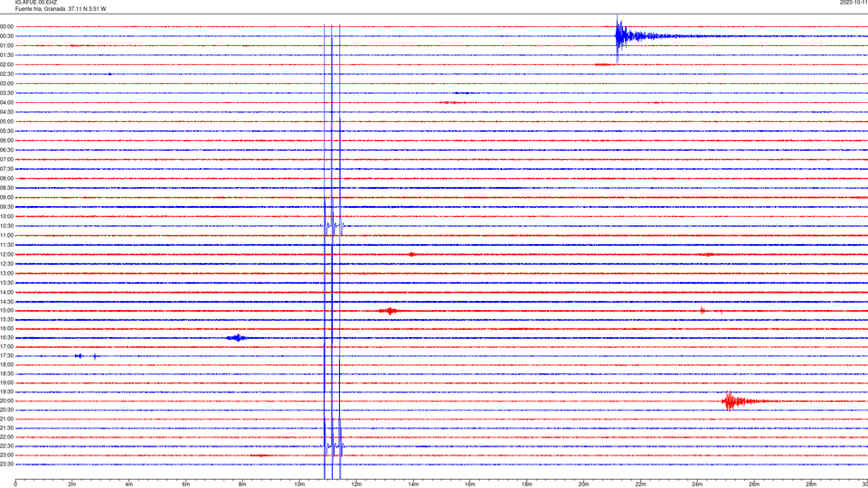The height and width of the screenshot is (488, 868).
Task: Click the 2m tick label on time axis
Action: click(x=72, y=484)
